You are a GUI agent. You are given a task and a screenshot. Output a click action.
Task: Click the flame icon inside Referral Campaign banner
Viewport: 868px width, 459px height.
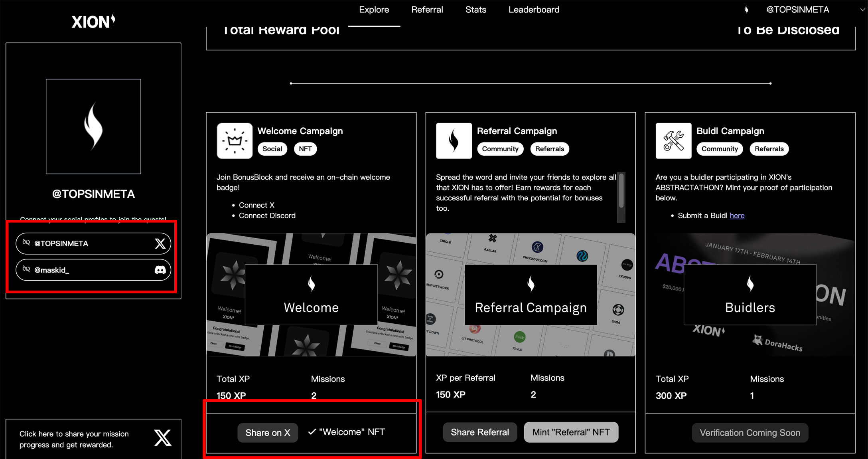tap(531, 284)
